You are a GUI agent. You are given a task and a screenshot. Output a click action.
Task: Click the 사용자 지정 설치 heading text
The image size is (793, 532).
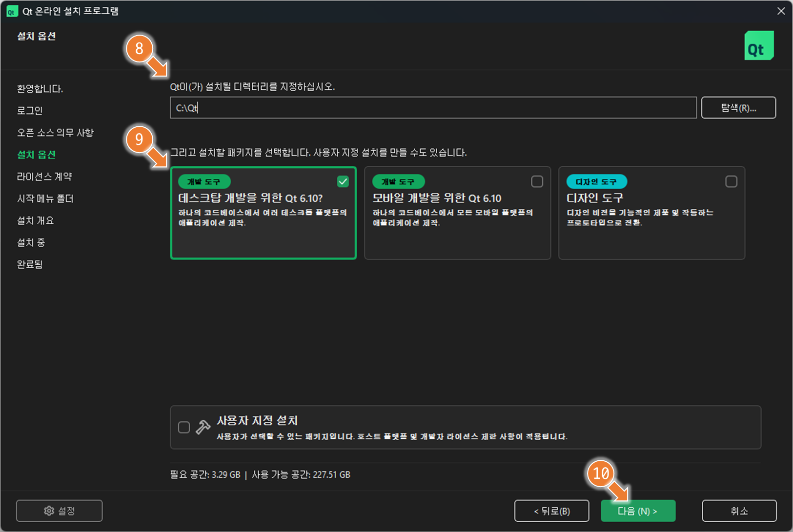click(257, 420)
